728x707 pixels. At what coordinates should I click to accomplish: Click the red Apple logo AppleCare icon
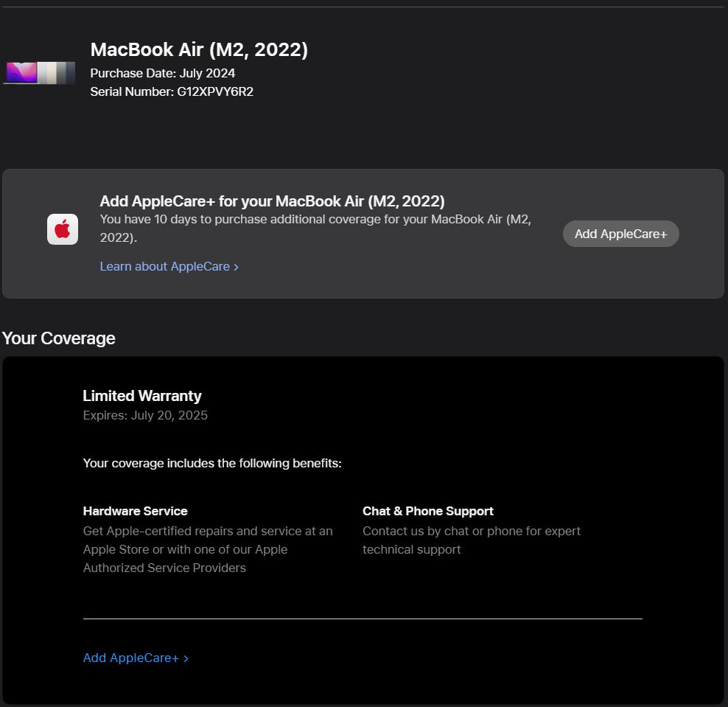pyautogui.click(x=63, y=229)
